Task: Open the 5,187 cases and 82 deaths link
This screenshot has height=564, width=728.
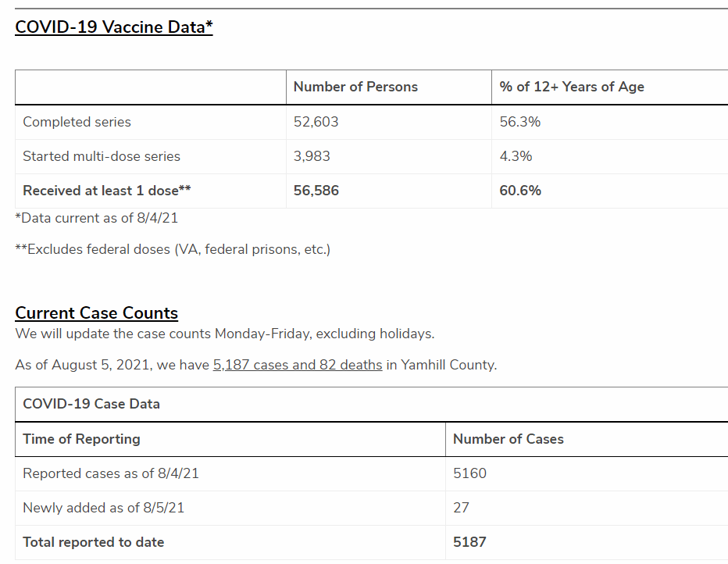Action: pyautogui.click(x=298, y=365)
